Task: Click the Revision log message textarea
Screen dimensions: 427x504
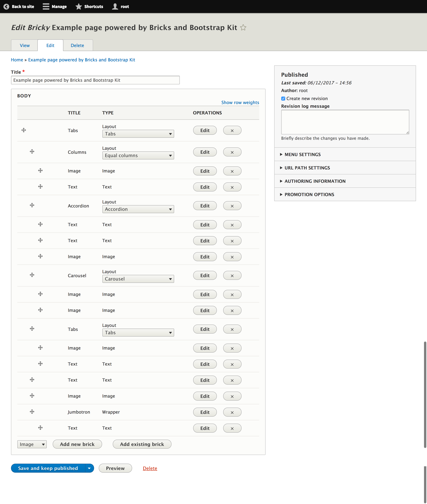Action: click(x=345, y=122)
